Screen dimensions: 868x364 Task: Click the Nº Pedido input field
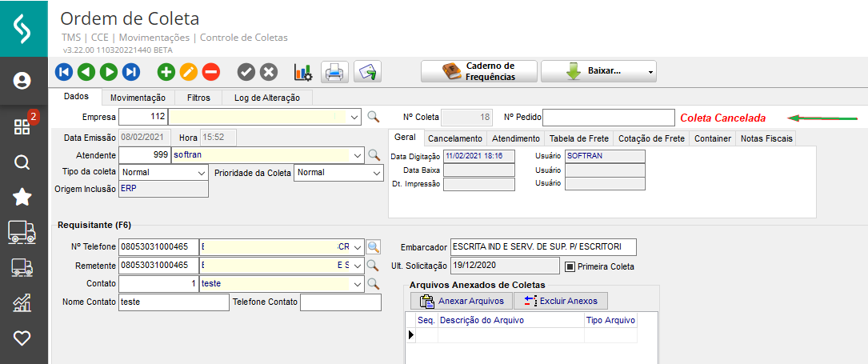609,117
